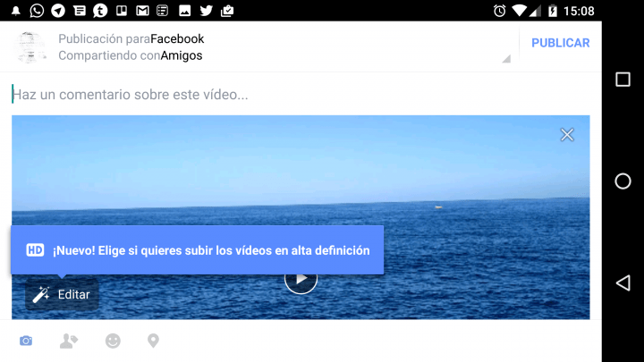The width and height of the screenshot is (644, 362).
Task: Add a photo with the camera icon
Action: click(x=26, y=341)
